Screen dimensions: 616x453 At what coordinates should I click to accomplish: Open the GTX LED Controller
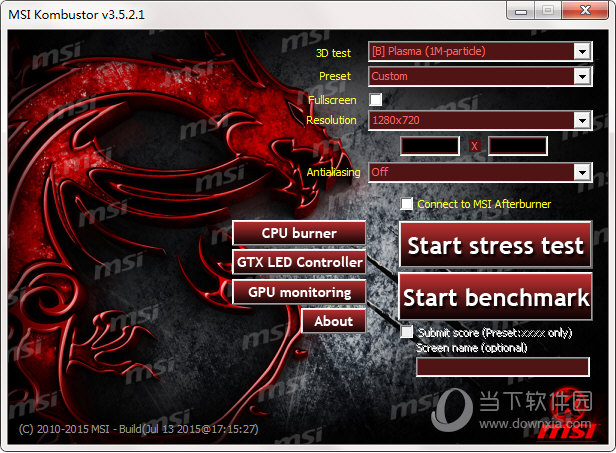pyautogui.click(x=299, y=262)
